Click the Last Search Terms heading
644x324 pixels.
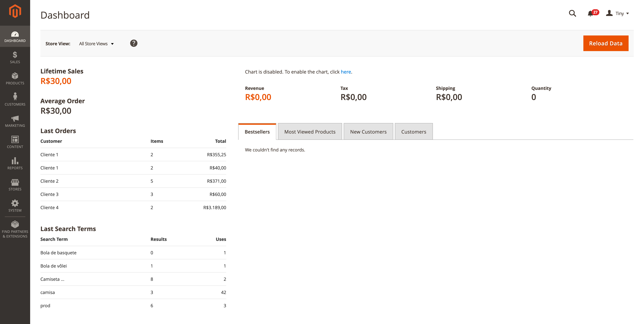(68, 229)
